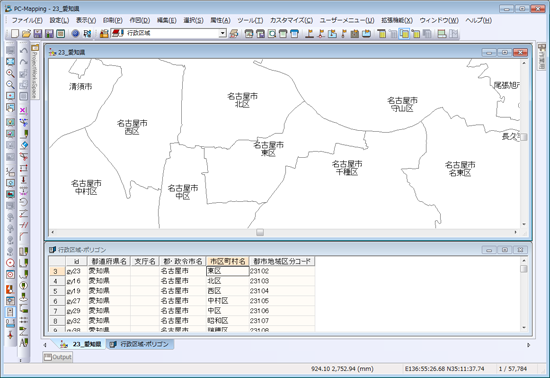Screen dimensions: 550x378
Task: Toggle the highlighted document icon in left toolbar
Action: pos(10,312)
